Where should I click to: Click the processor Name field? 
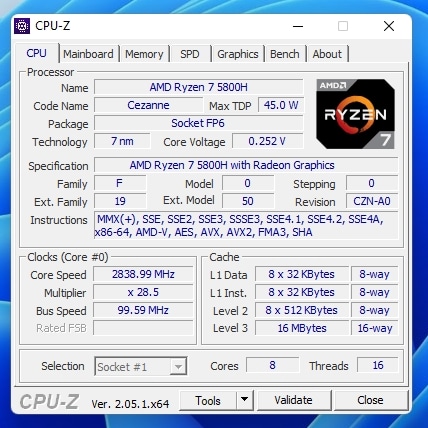199,87
